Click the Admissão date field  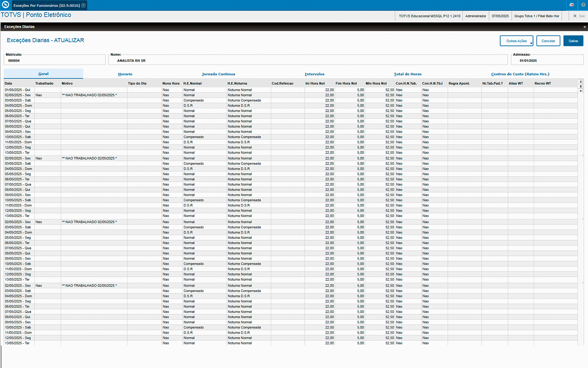[x=547, y=61]
